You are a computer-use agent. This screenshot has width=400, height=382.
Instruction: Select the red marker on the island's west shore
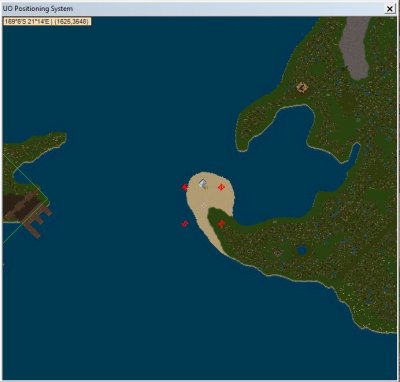tap(185, 187)
